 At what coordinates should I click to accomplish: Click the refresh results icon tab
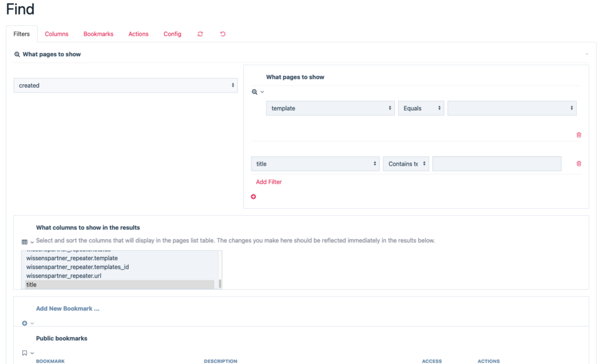[x=200, y=34]
